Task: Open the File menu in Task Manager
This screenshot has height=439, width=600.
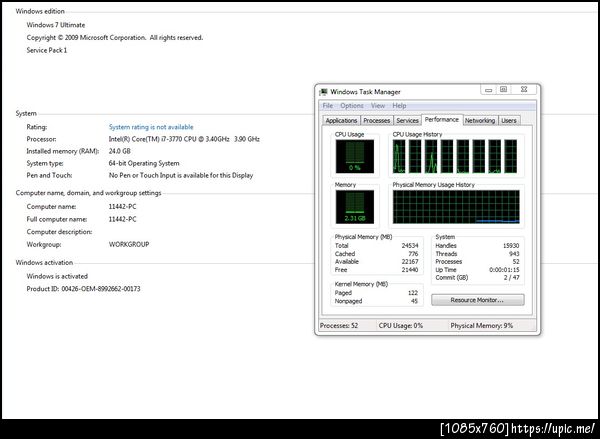Action: pos(328,106)
